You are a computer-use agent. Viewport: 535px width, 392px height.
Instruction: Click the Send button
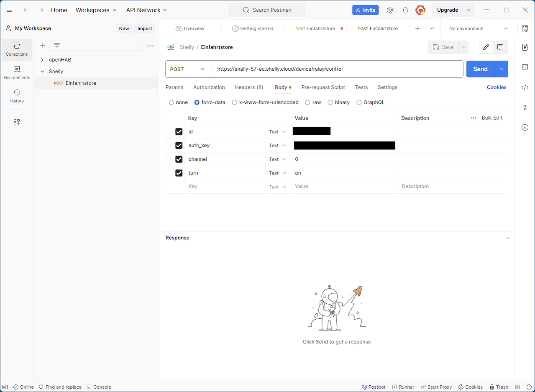(480, 69)
